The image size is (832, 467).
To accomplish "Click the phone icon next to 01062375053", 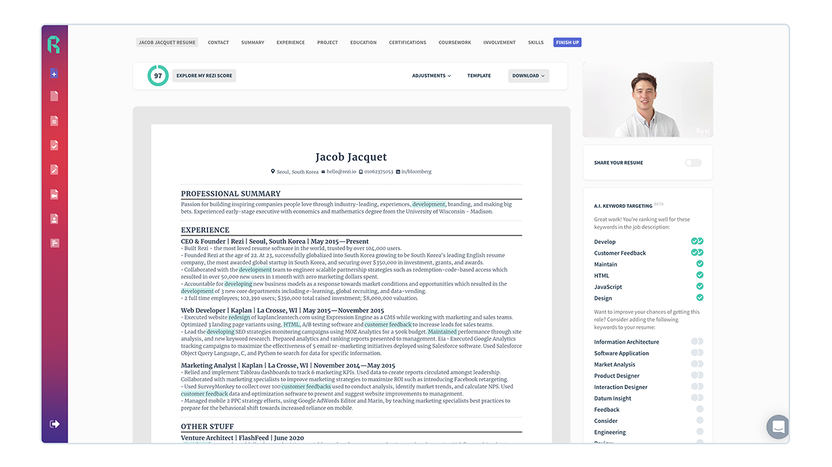I will coord(361,171).
